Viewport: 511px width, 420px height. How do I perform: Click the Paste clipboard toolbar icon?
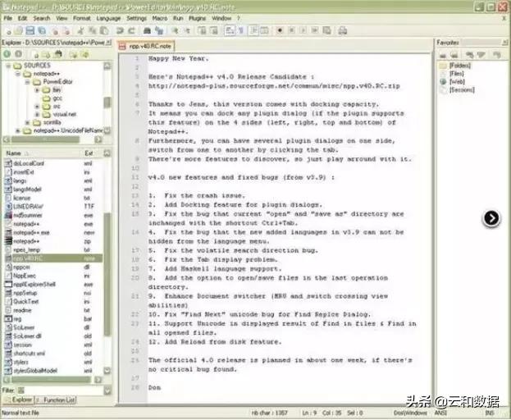click(x=104, y=31)
